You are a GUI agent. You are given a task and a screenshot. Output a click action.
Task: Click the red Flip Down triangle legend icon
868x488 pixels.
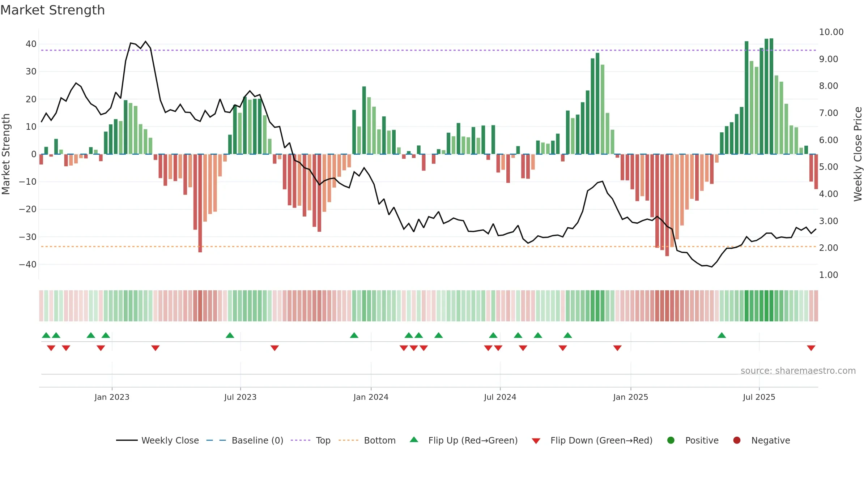536,441
